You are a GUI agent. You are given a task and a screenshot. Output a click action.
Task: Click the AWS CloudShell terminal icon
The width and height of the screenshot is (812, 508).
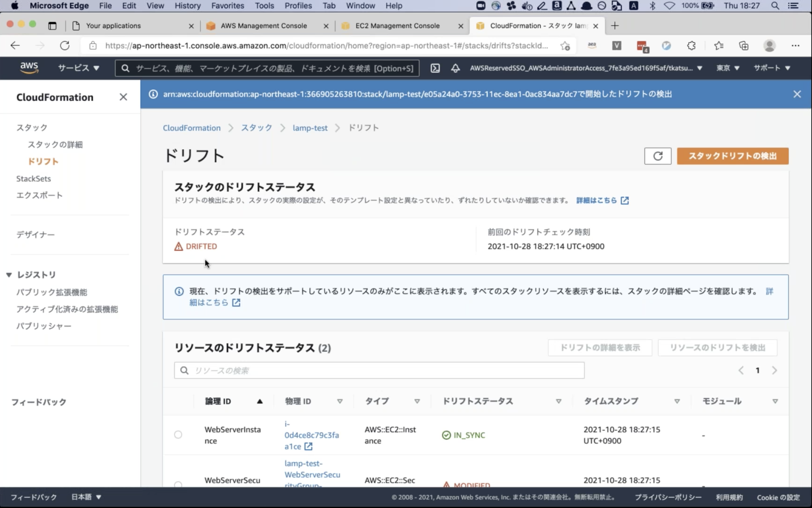[435, 68]
